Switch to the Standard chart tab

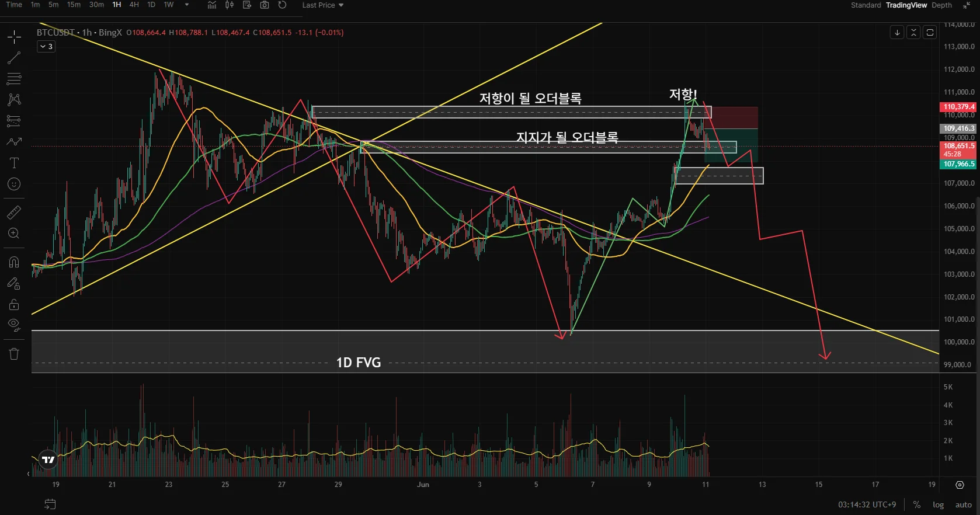[x=866, y=5]
